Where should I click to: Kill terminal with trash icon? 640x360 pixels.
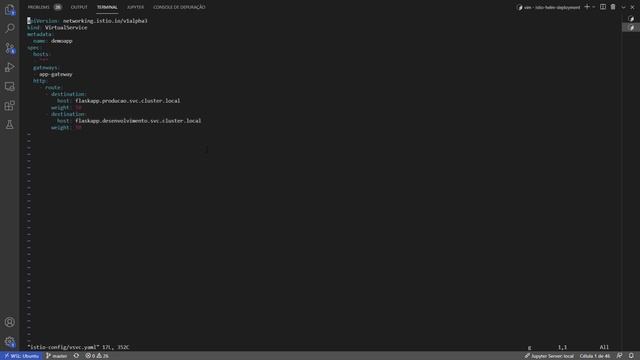pos(613,7)
